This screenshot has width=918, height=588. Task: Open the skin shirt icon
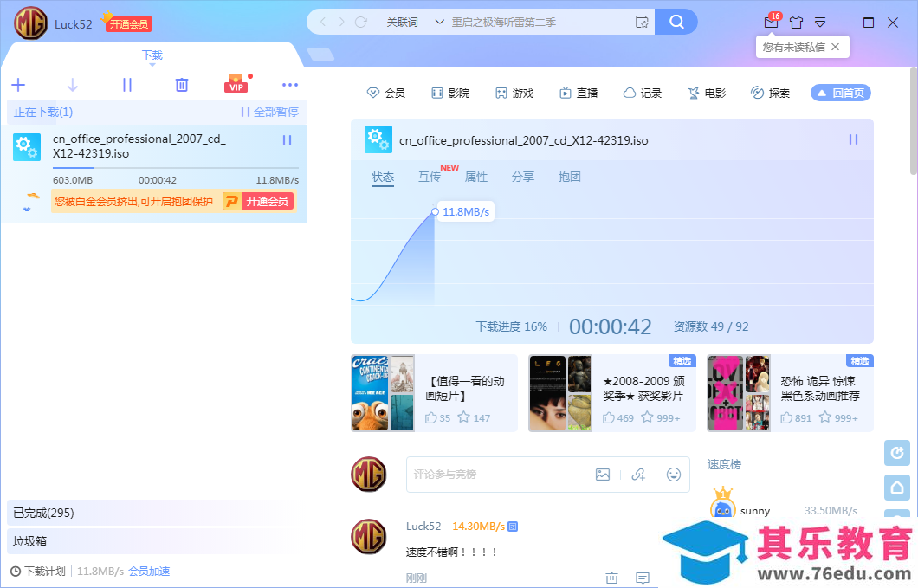tap(796, 23)
